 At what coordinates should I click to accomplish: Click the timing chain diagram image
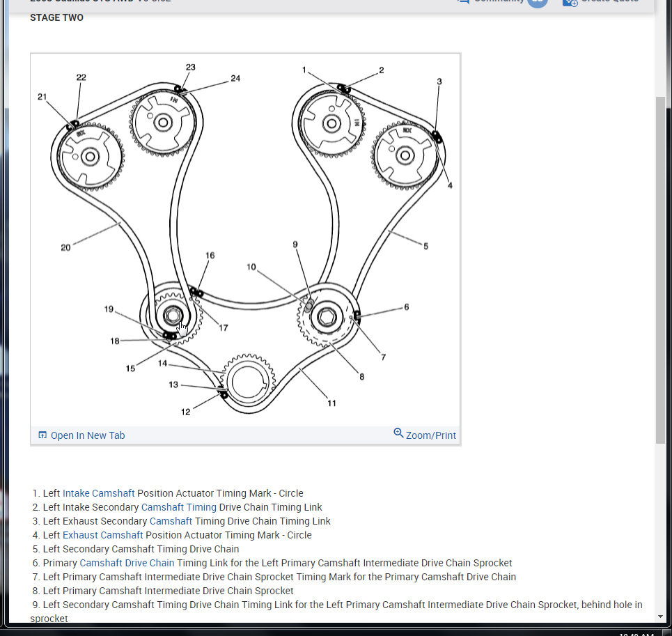coord(245,239)
